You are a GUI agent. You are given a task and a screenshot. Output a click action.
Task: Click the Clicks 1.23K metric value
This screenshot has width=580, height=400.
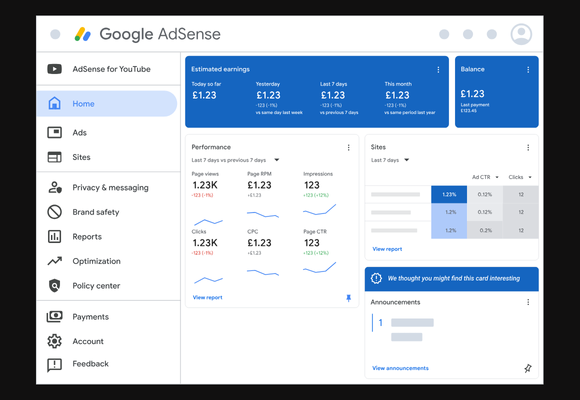(x=205, y=243)
